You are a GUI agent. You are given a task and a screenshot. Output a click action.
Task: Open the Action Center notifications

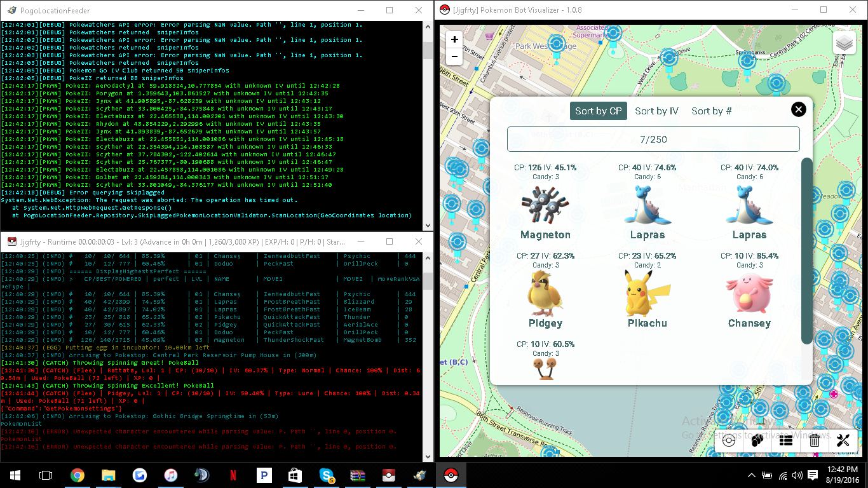coord(813,475)
